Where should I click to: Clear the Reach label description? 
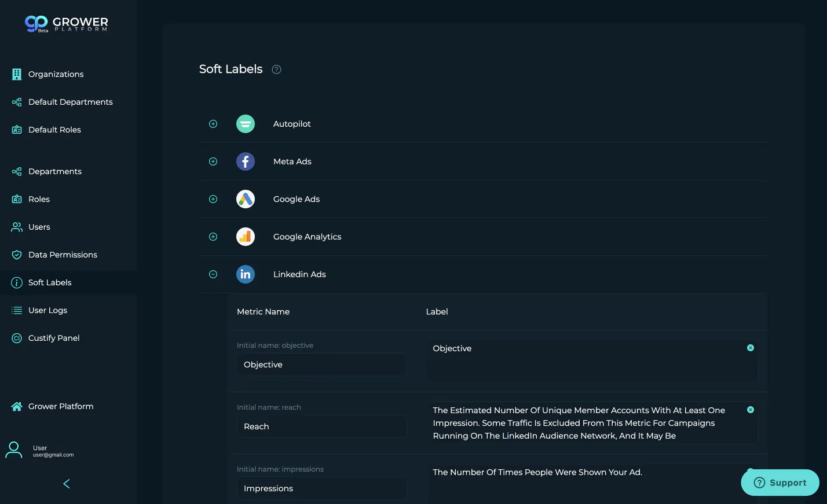click(x=751, y=410)
